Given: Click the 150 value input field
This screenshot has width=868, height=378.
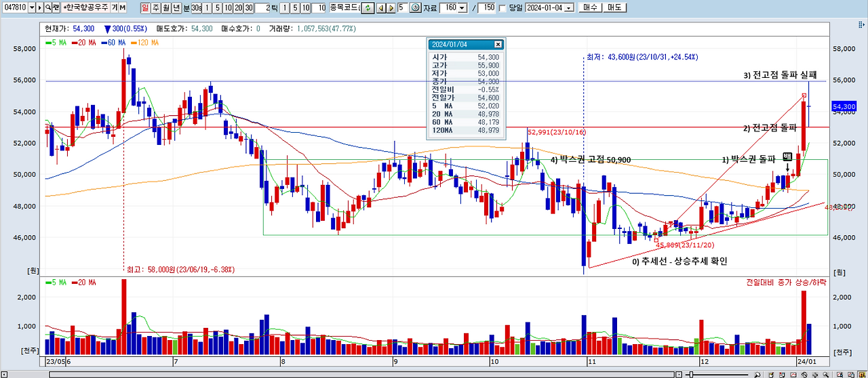Looking at the screenshot, I should pyautogui.click(x=486, y=8).
